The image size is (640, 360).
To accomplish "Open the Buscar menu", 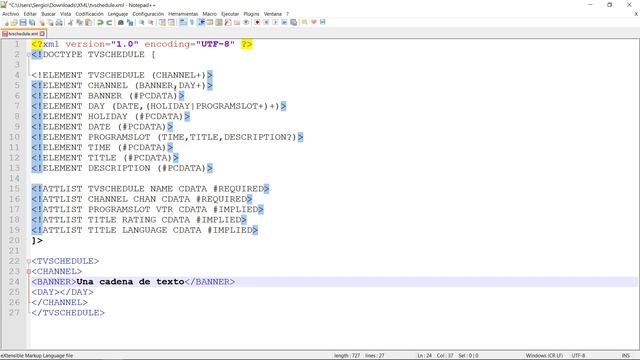I will [x=48, y=14].
